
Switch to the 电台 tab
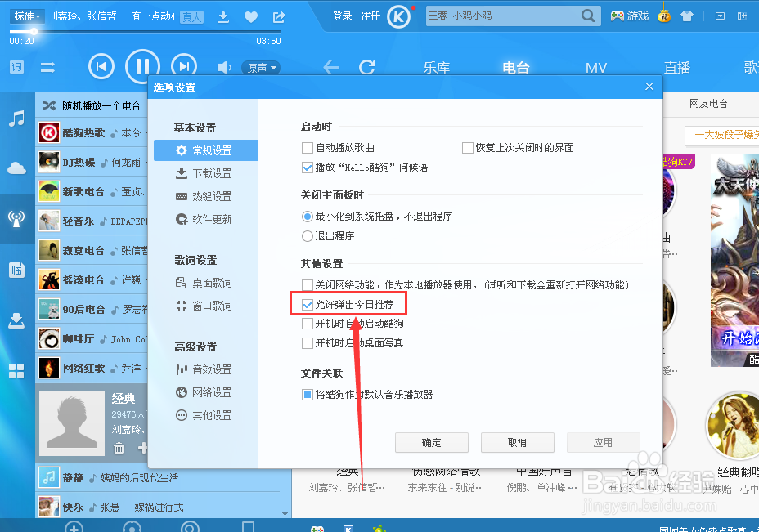click(515, 67)
